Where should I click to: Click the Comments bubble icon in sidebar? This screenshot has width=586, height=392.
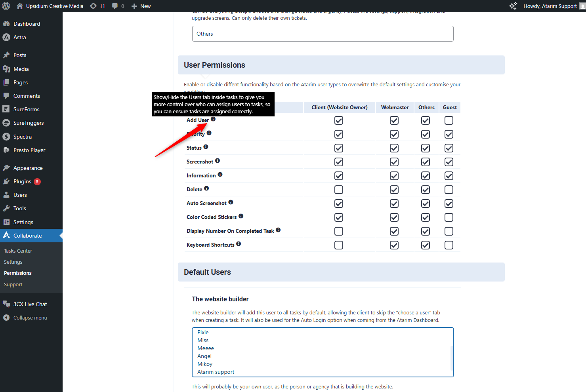pyautogui.click(x=6, y=96)
